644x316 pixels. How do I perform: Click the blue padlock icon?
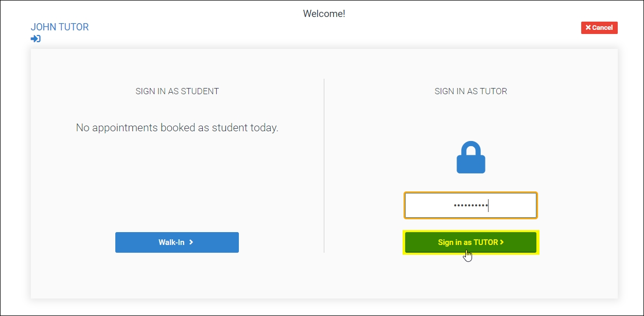[x=471, y=158]
